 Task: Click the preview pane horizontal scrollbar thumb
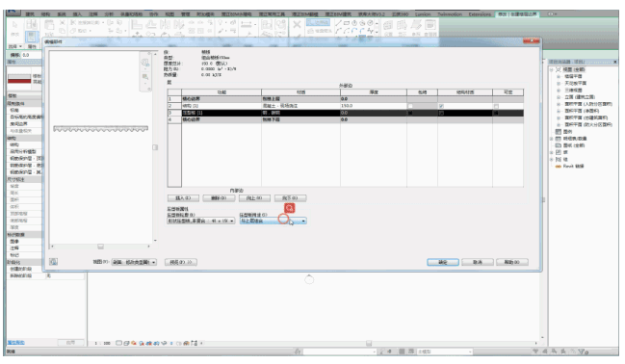coord(100,247)
